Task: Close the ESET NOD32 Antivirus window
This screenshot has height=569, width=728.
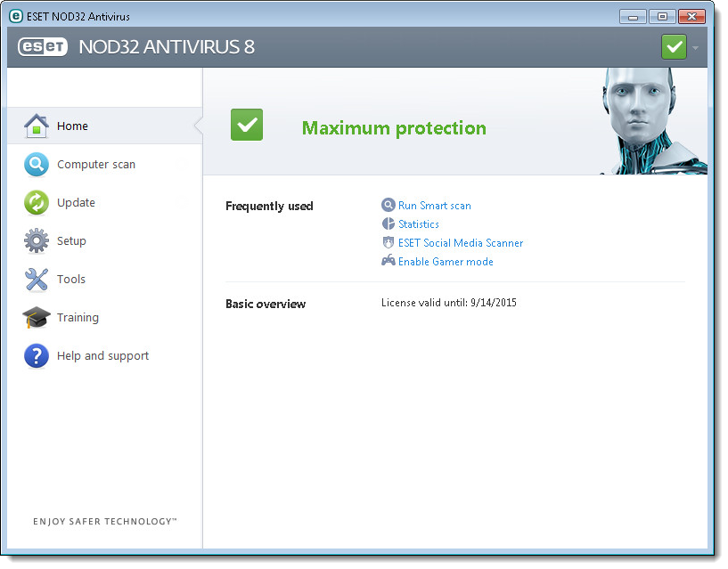Action: (x=691, y=17)
